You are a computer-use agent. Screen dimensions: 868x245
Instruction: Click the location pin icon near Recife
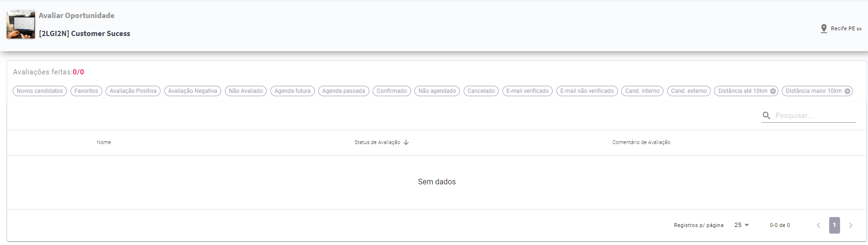click(x=823, y=28)
